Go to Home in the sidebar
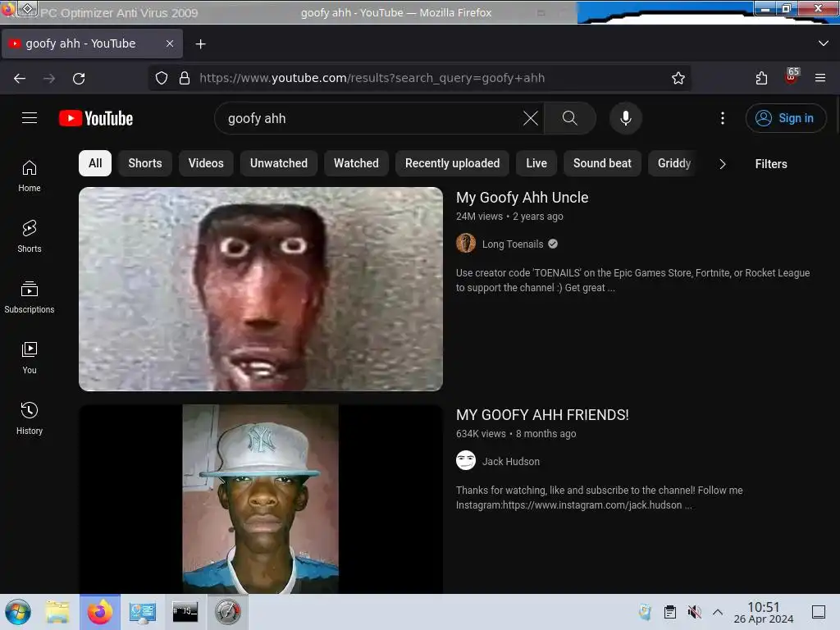 (x=30, y=176)
